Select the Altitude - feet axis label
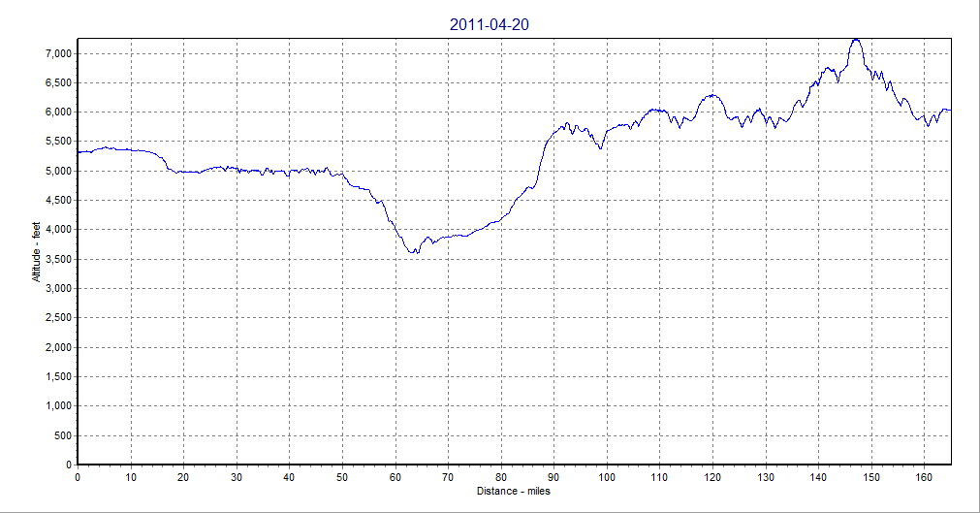Viewport: 980px width, 513px height. 36,251
